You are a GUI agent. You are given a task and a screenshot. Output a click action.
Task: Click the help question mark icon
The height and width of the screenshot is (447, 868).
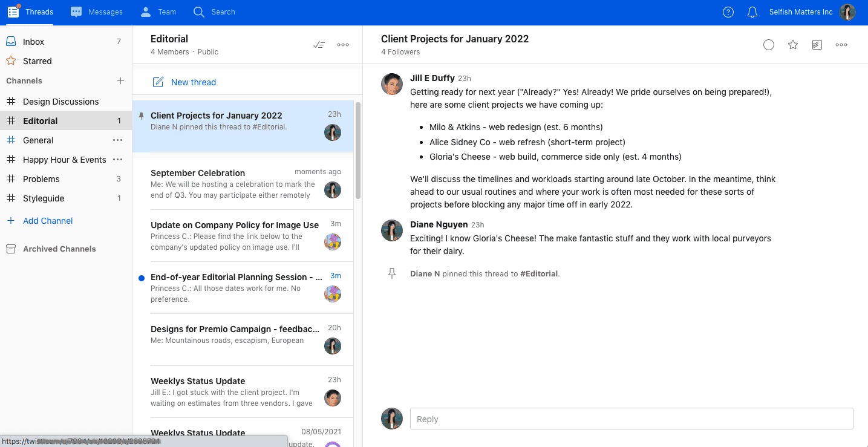click(728, 12)
